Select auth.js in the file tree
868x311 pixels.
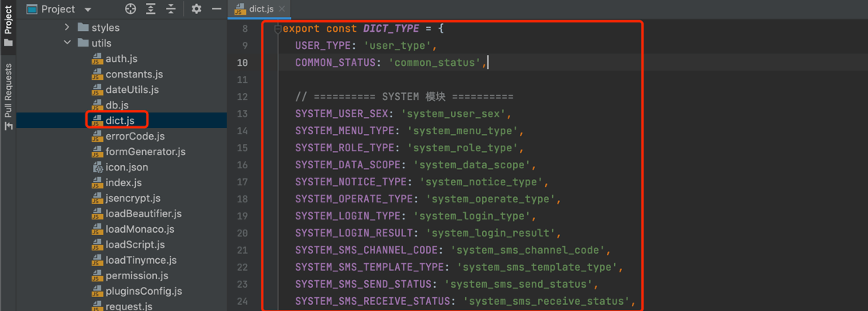click(121, 59)
